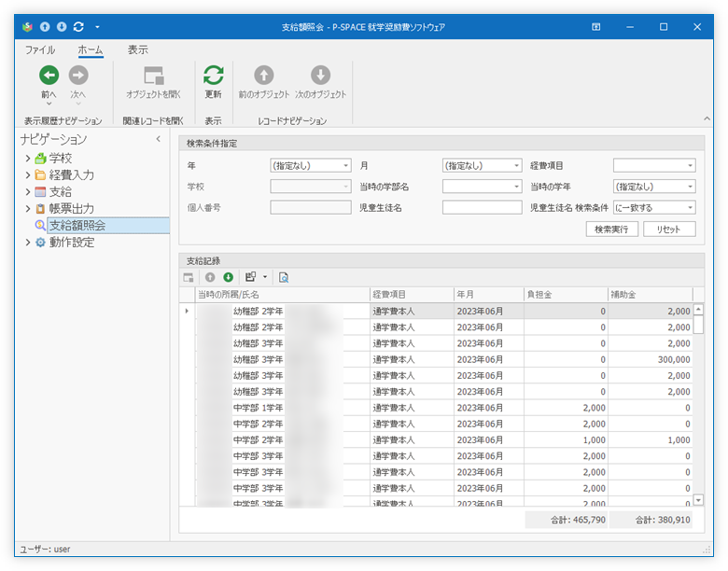Click the 検索実行 button
The width and height of the screenshot is (728, 571).
point(611,230)
